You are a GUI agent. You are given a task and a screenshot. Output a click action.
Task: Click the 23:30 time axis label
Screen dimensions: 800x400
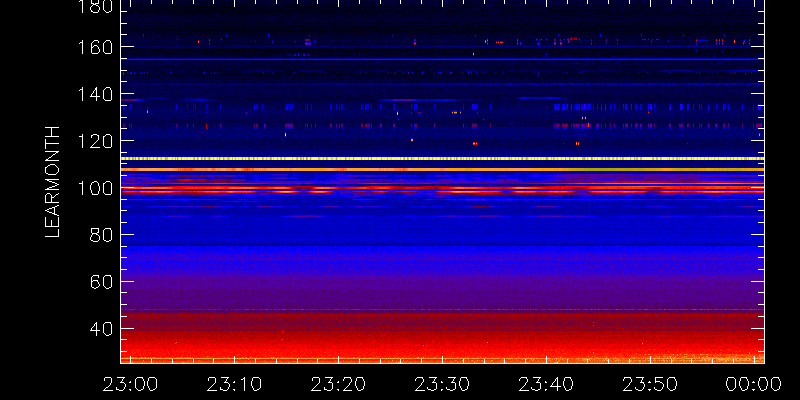pyautogui.click(x=442, y=384)
